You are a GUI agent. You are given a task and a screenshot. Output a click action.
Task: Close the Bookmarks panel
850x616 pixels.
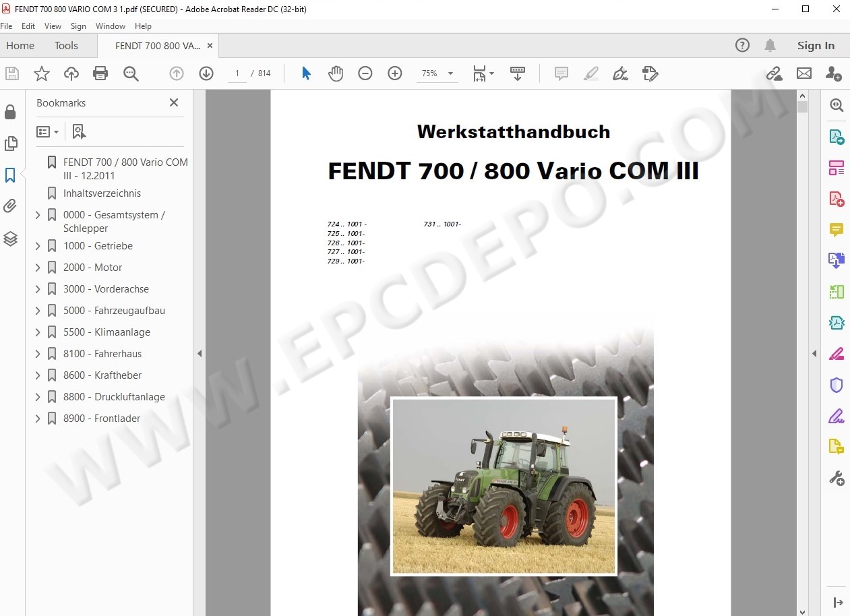click(x=174, y=102)
